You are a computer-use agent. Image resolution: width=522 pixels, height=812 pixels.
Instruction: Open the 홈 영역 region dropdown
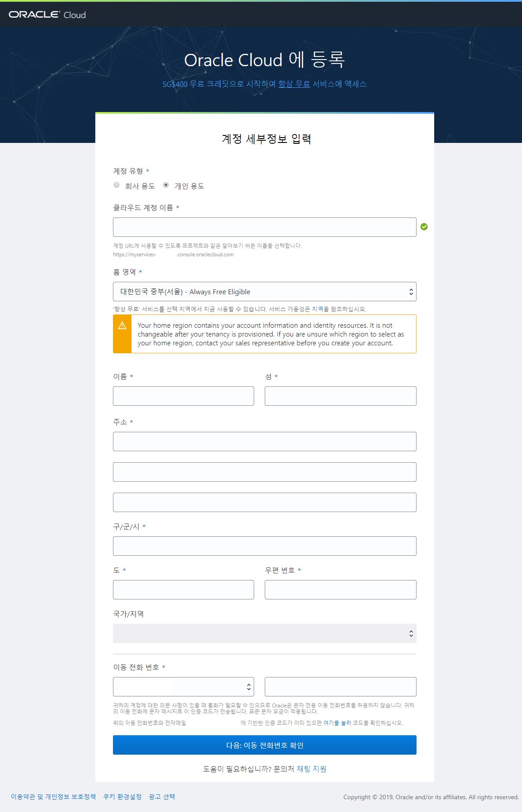point(265,292)
